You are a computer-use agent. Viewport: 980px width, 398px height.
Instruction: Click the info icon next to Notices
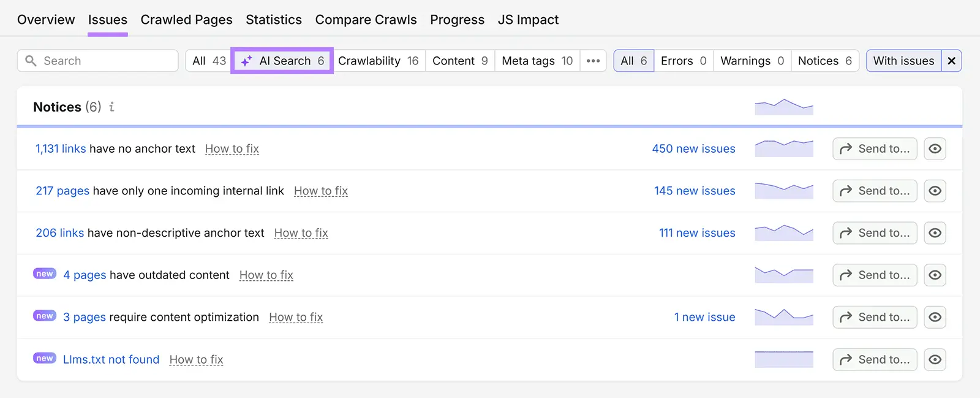[111, 107]
